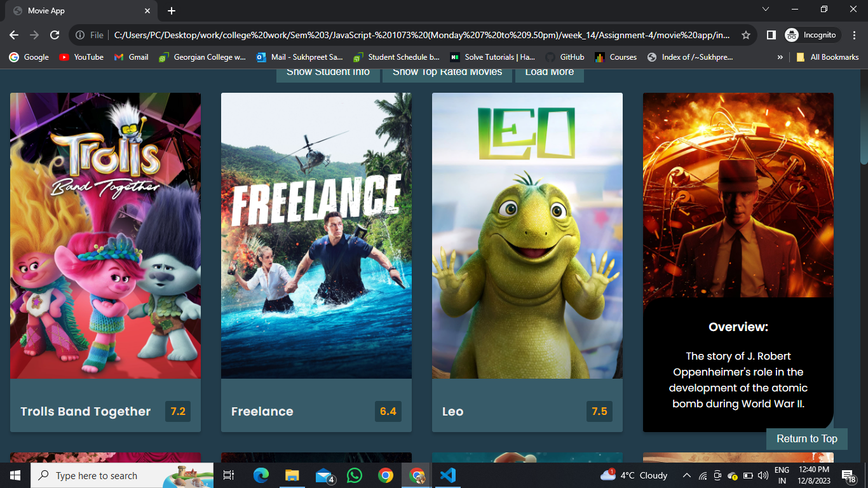This screenshot has height=488, width=868.
Task: Reload the Movie App page
Action: pyautogui.click(x=55, y=35)
